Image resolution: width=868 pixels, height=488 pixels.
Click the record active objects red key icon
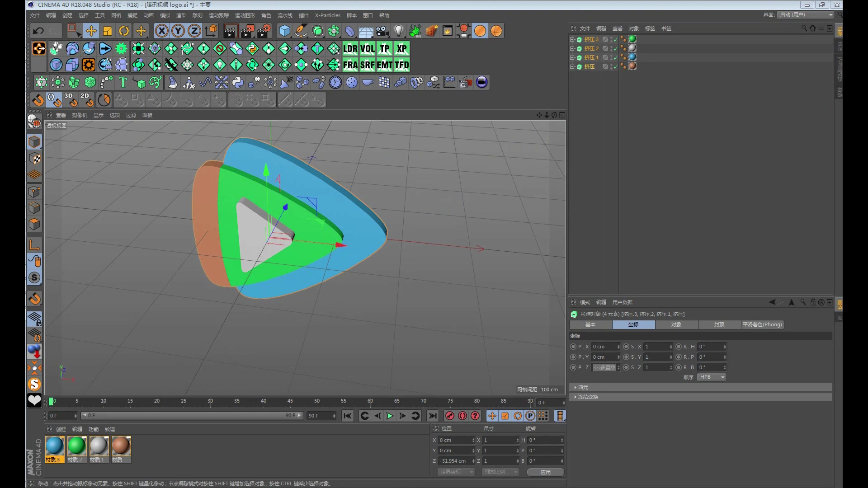450,416
